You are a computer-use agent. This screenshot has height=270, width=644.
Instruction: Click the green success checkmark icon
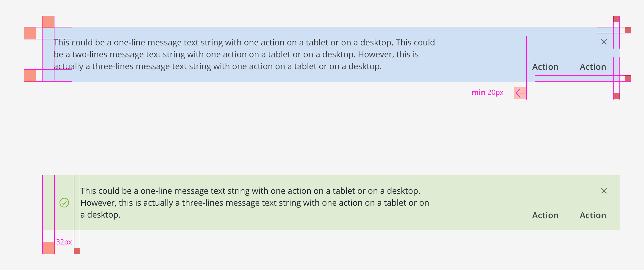[64, 203]
